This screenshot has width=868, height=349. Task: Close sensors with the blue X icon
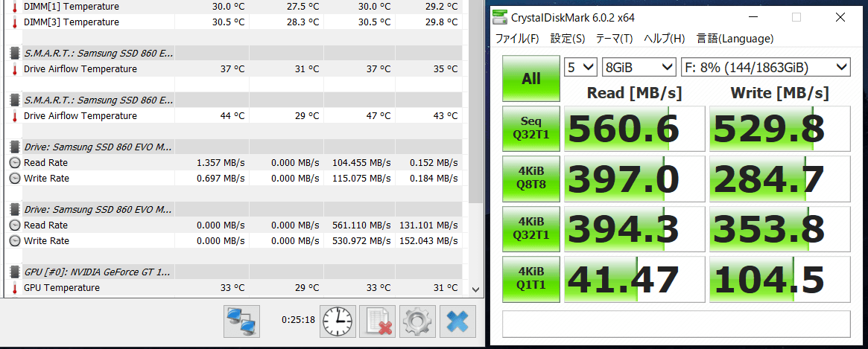[x=457, y=321]
